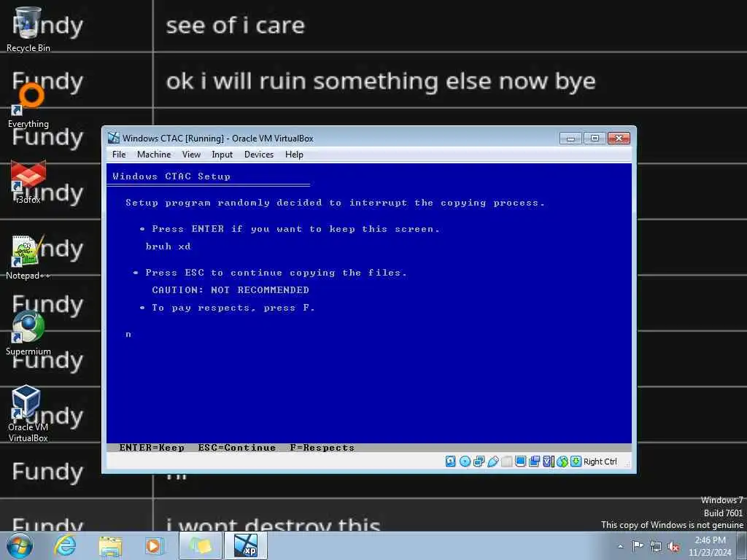
Task: Click the VirtualBox XP taskbar button
Action: 246,545
